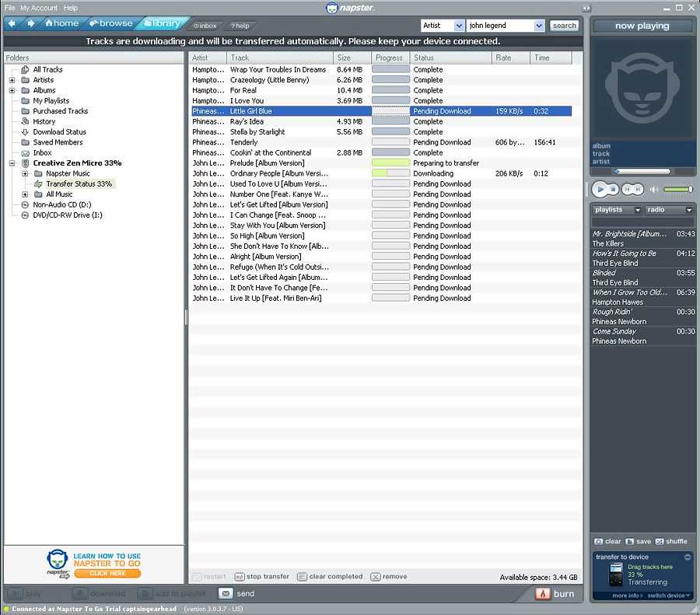Open the Help menu in the menu bar
Viewport: 700px width, 615px height.
(x=71, y=8)
